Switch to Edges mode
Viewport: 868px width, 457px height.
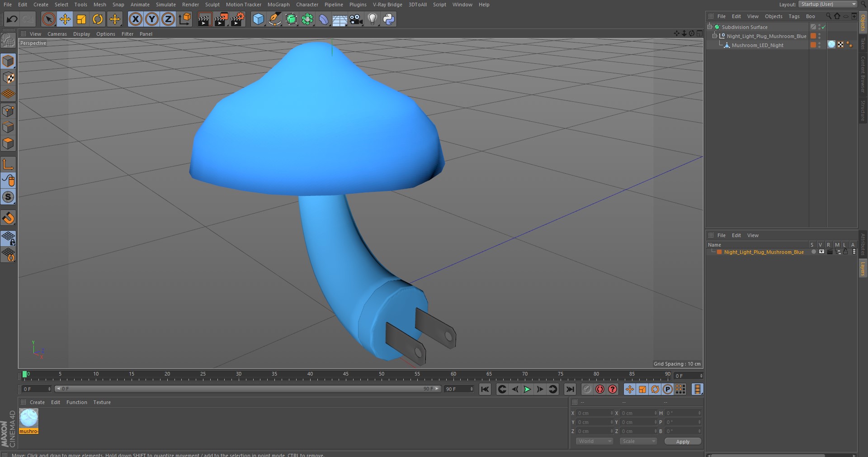pyautogui.click(x=8, y=127)
